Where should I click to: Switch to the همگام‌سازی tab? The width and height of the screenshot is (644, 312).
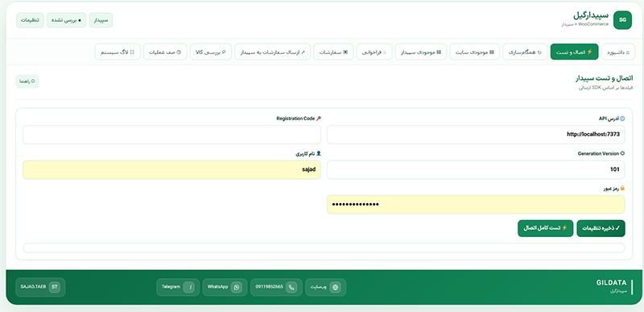point(525,52)
